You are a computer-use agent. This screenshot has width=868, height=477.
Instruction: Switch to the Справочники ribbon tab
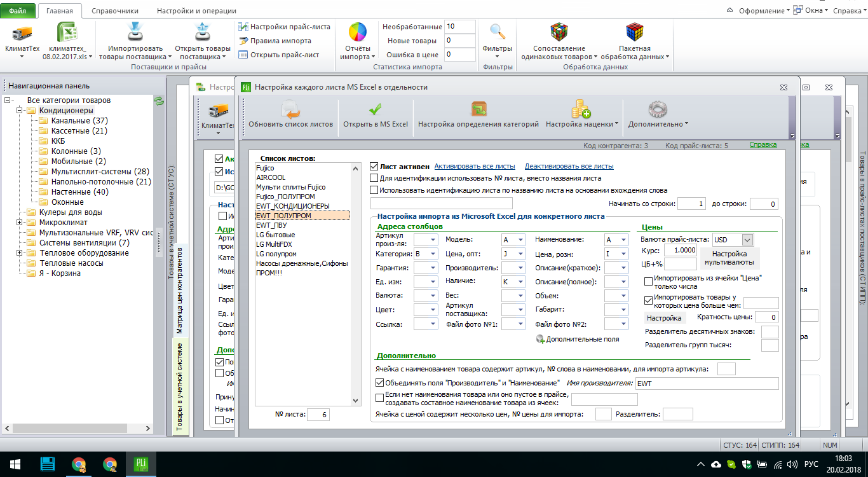click(115, 11)
